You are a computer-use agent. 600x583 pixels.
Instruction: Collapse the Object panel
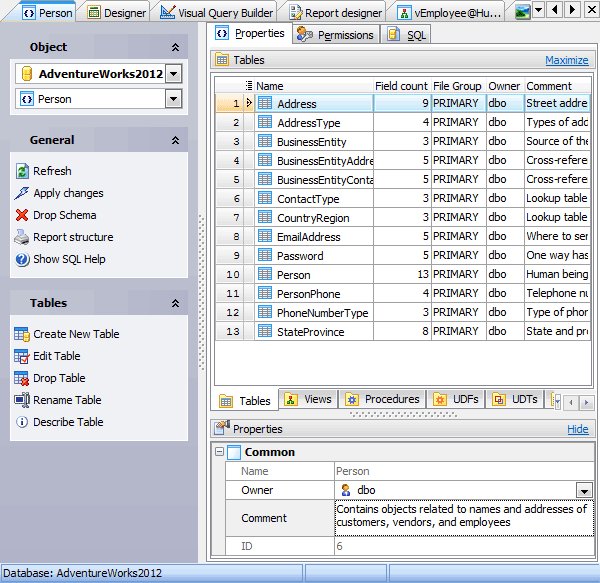(x=175, y=47)
